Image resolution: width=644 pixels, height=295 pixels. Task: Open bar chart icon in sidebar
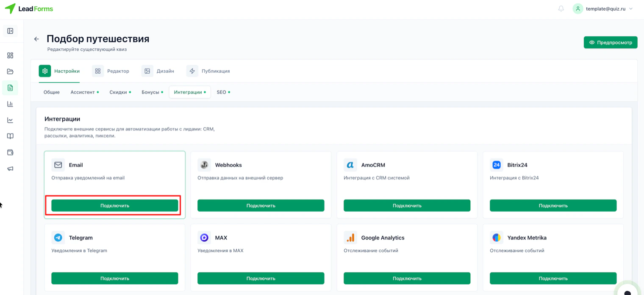click(10, 104)
